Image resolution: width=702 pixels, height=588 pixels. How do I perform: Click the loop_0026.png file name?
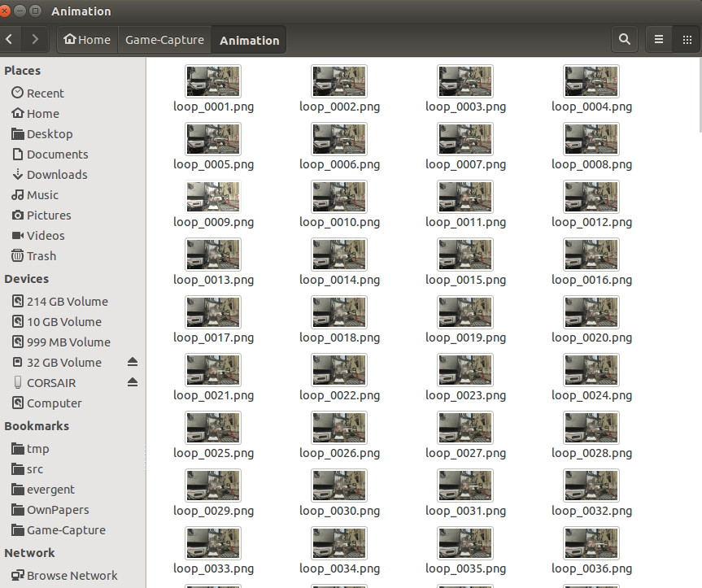point(339,453)
